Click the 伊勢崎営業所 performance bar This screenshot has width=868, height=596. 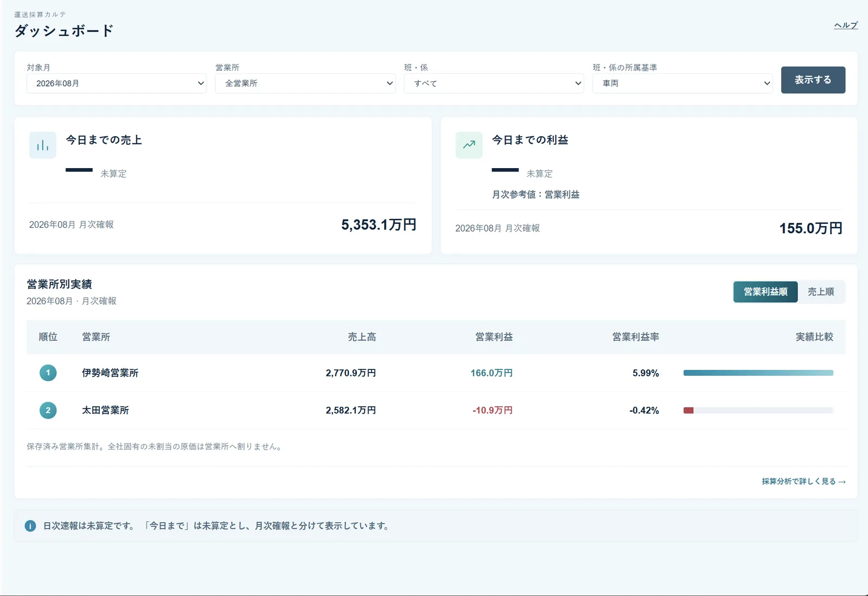click(758, 373)
